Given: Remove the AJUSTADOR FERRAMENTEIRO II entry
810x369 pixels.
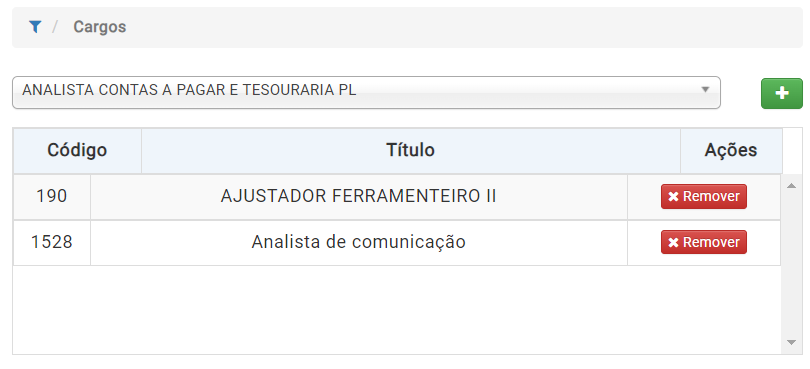Looking at the screenshot, I should coord(704,196).
